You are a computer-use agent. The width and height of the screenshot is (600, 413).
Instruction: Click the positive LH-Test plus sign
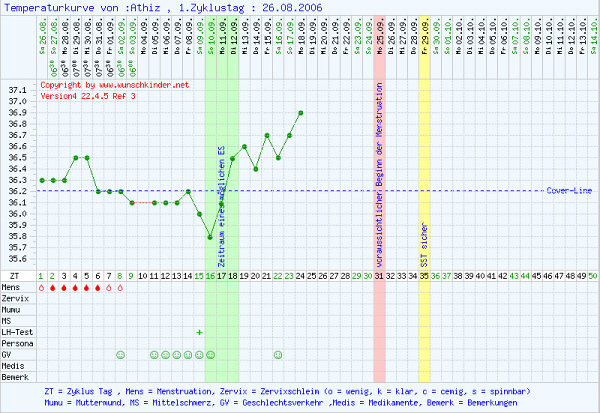(x=199, y=331)
